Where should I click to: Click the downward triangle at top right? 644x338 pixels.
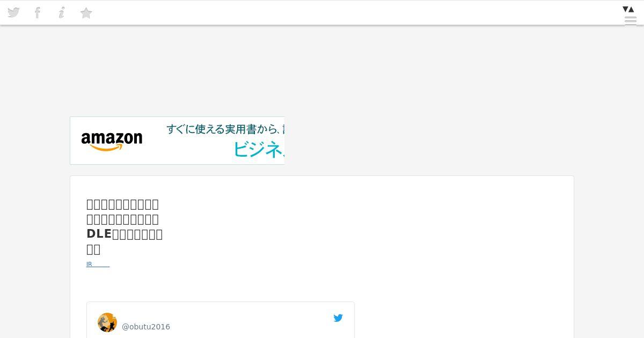625,9
